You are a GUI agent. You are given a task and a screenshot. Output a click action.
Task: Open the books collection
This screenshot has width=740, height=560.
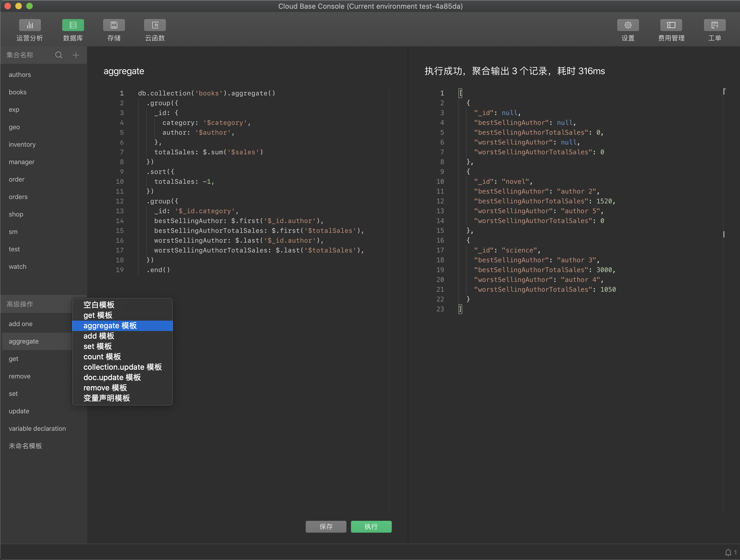pos(43,92)
